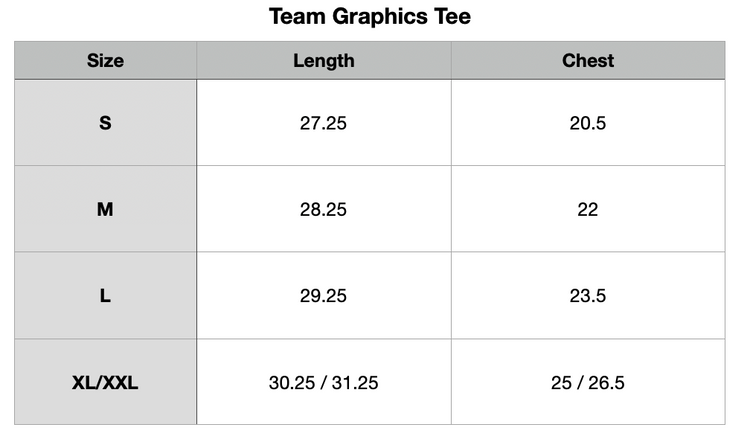This screenshot has width=750, height=442.
Task: Select the Size column header
Action: [x=105, y=60]
